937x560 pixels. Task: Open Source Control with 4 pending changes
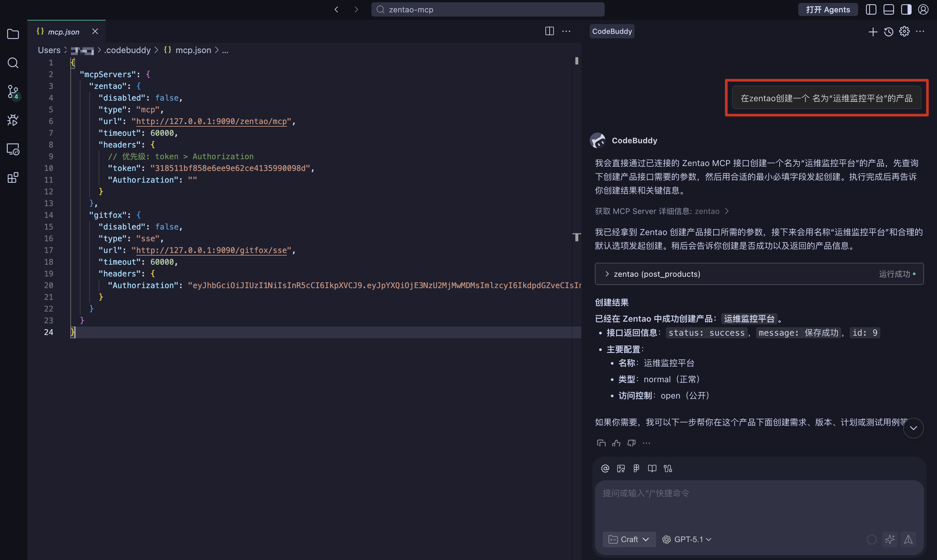click(x=13, y=91)
